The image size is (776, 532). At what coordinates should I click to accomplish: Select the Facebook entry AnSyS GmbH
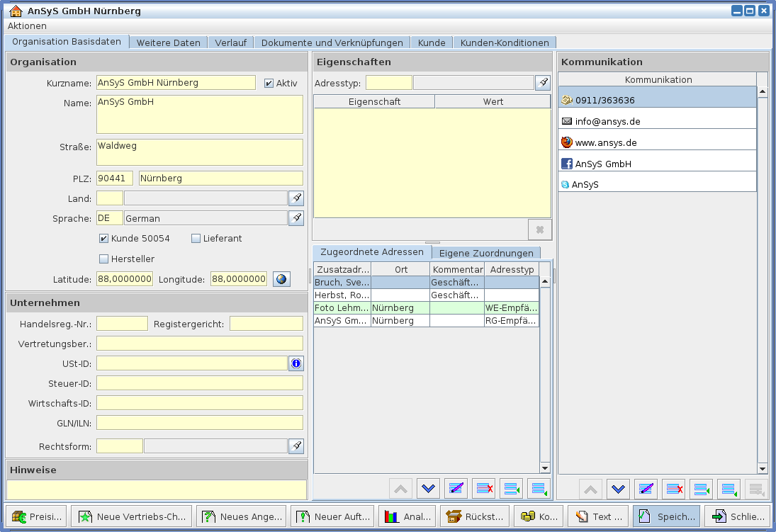coord(602,164)
